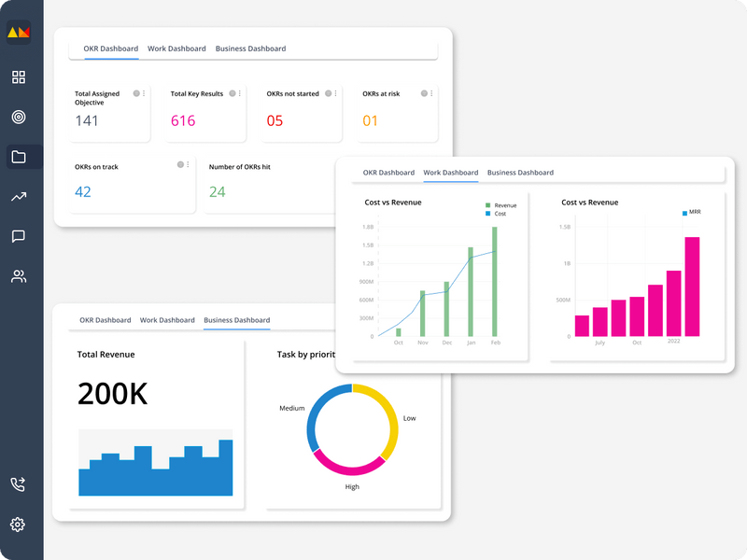The width and height of the screenshot is (747, 560).
Task: Click the grey dot on Total Assigned Objective card
Action: click(x=136, y=93)
